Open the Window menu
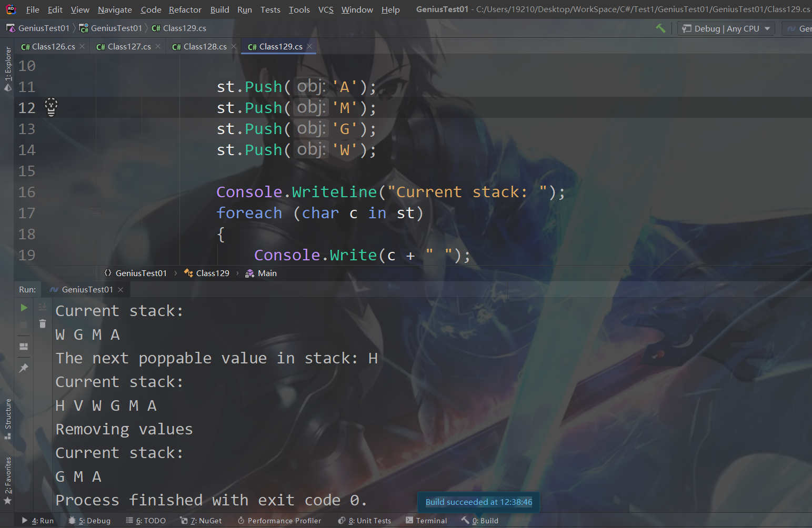Image resolution: width=812 pixels, height=528 pixels. (x=357, y=9)
